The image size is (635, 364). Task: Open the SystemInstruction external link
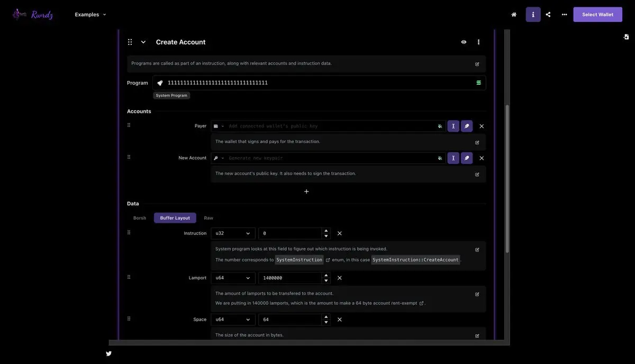point(328,260)
